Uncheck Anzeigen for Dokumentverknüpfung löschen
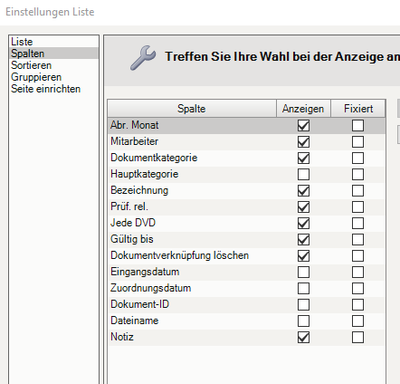 click(304, 256)
